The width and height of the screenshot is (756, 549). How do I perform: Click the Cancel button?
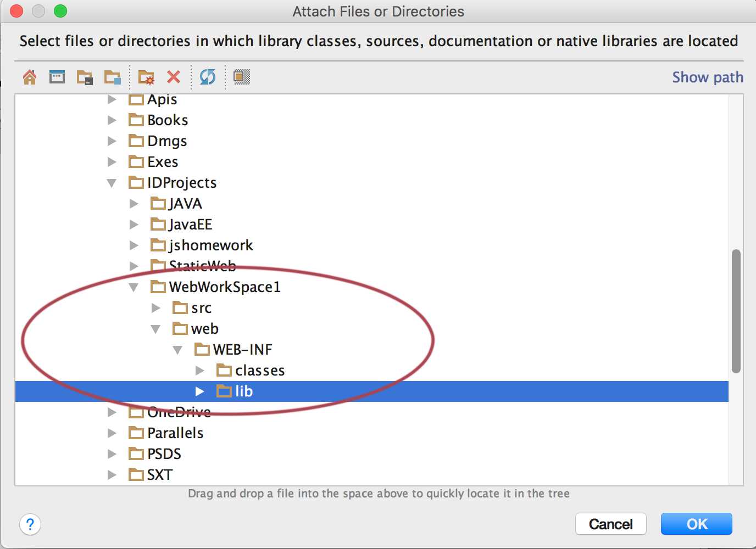point(611,524)
